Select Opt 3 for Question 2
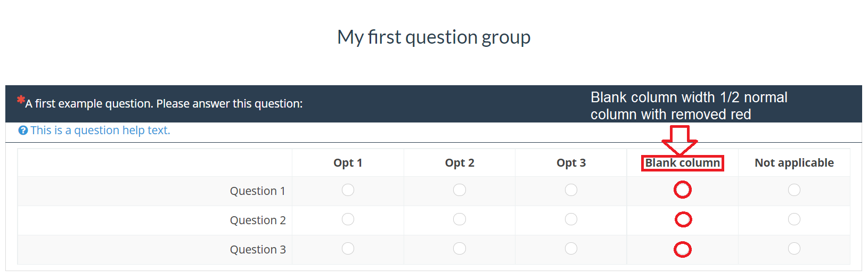 571,219
